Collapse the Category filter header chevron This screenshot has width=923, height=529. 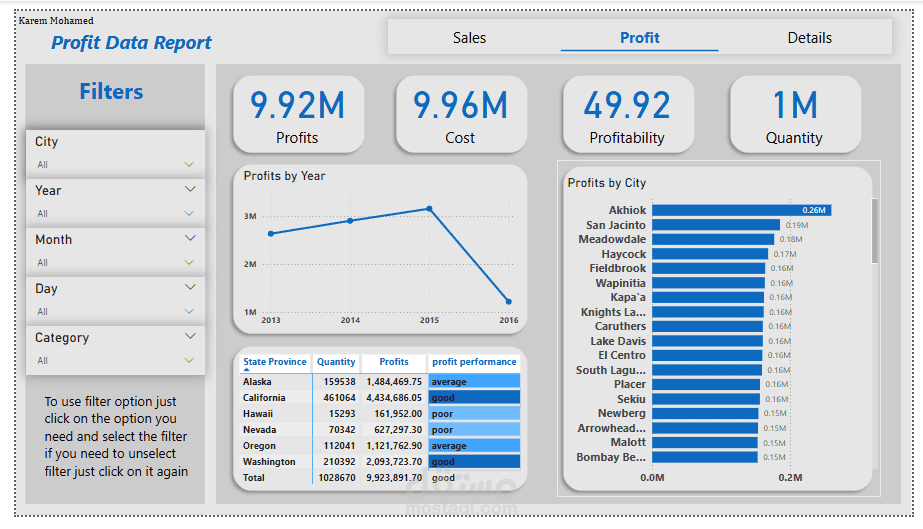coord(190,337)
